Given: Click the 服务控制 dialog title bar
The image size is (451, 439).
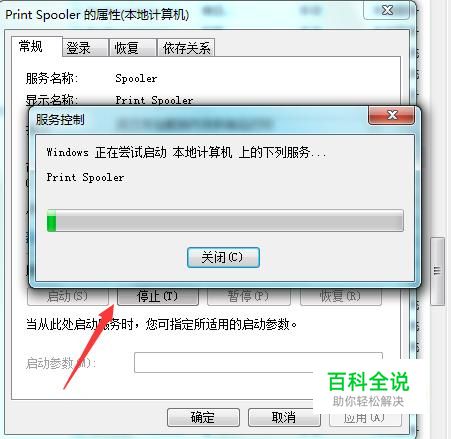Looking at the screenshot, I should (200, 120).
